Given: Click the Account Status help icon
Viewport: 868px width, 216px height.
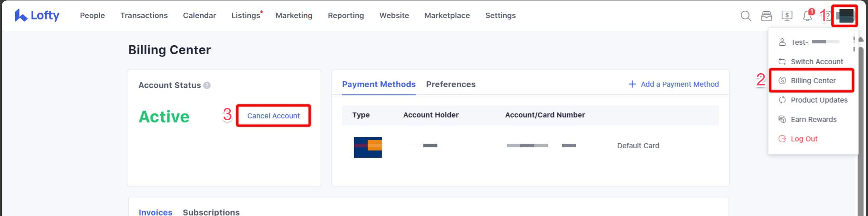Looking at the screenshot, I should pyautogui.click(x=207, y=85).
